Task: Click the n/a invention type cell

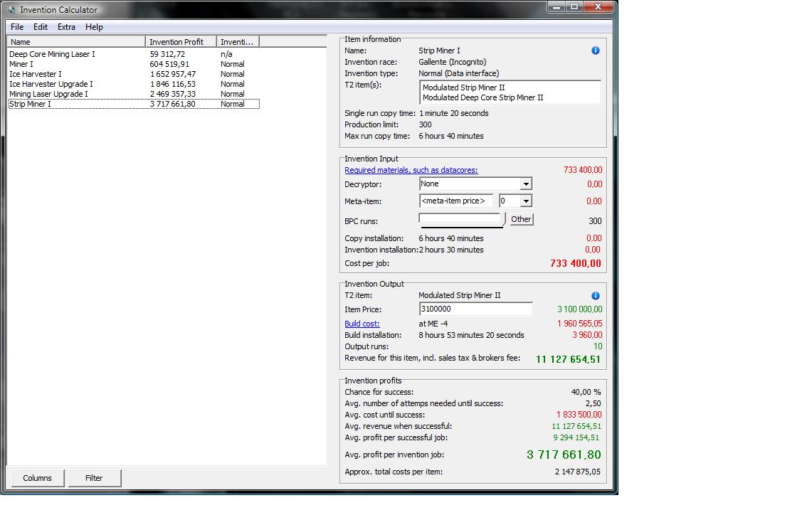Action: (x=226, y=54)
